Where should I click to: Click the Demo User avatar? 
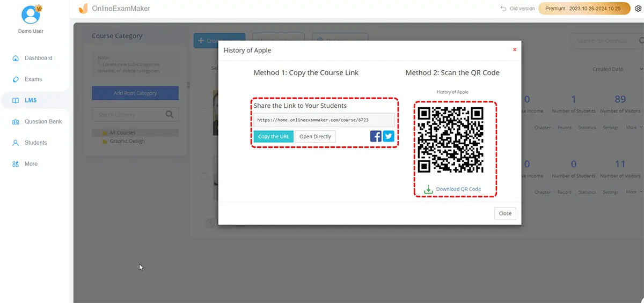pyautogui.click(x=31, y=14)
